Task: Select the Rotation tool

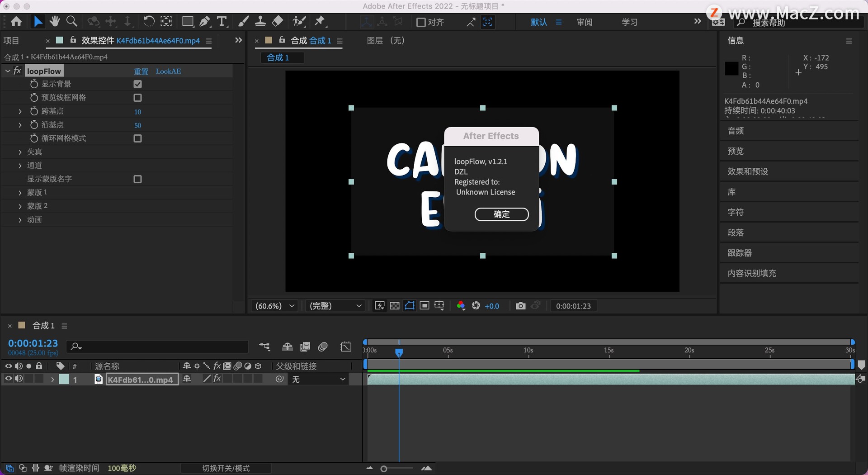Action: (148, 22)
